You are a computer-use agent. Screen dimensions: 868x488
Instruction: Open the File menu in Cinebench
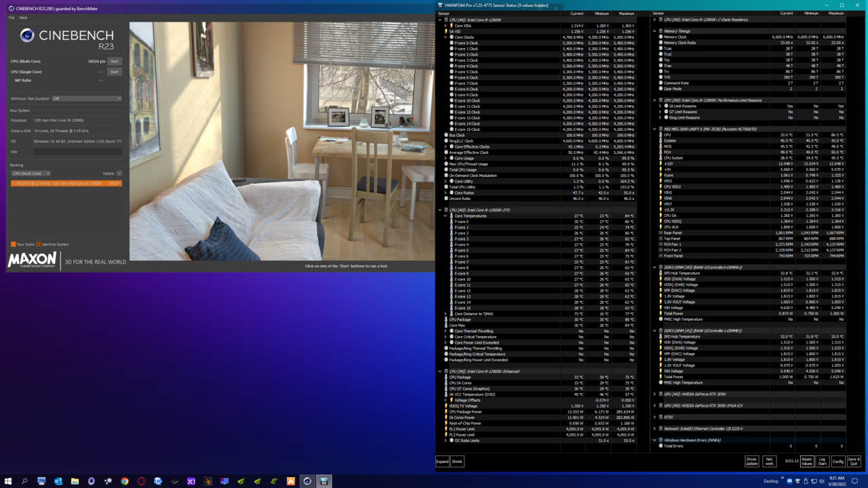coord(12,18)
